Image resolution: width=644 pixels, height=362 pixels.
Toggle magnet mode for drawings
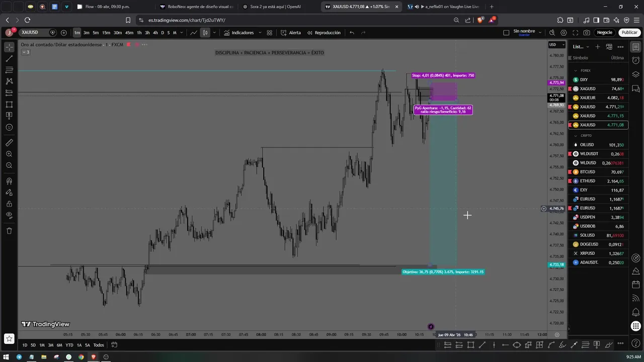pos(9,181)
